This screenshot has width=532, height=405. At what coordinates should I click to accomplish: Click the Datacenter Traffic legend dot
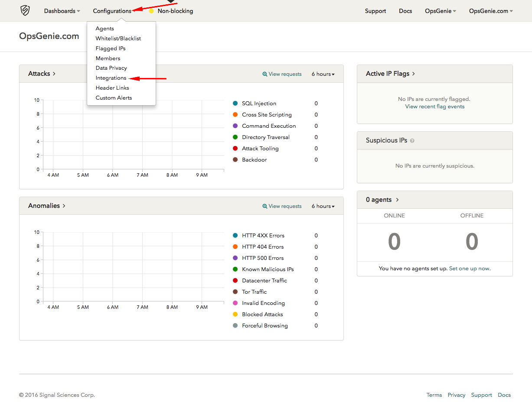(x=235, y=281)
